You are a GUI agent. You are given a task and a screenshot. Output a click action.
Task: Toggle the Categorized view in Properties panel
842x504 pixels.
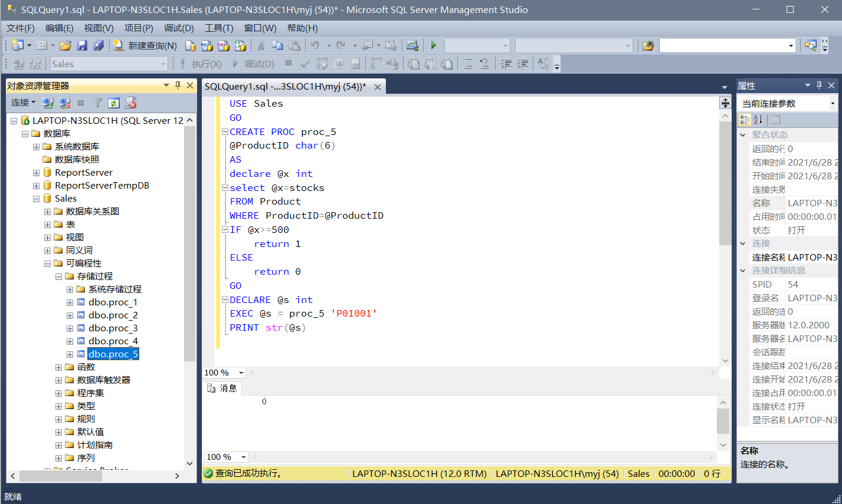tap(745, 120)
